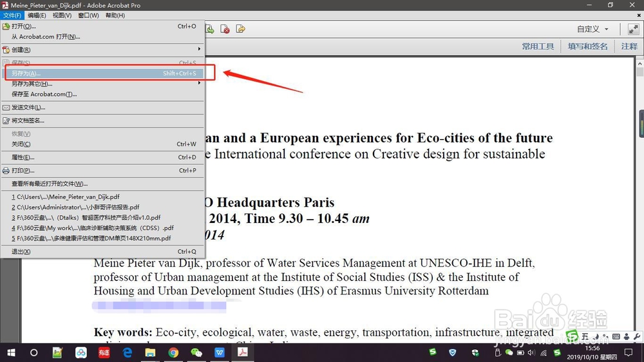The image size is (644, 362).
Task: Click the green S tray icon left of the blue shield
Action: coord(433,352)
